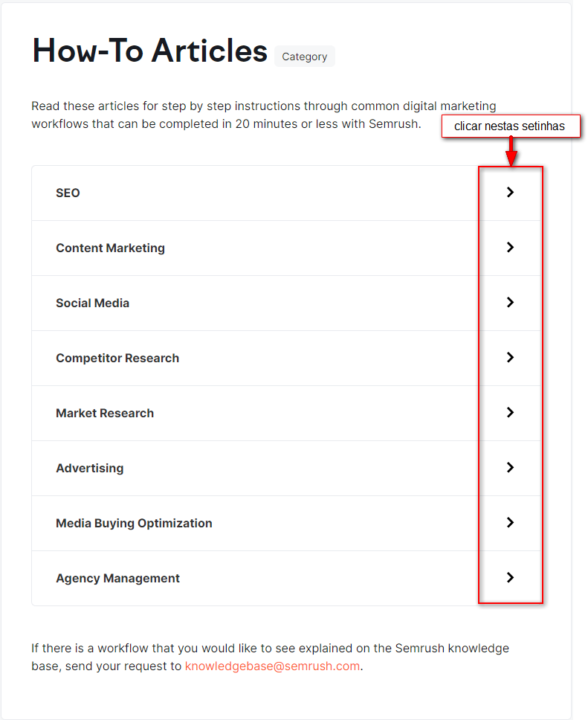Expand the SEO chevron arrow
This screenshot has height=720, width=588.
510,193
